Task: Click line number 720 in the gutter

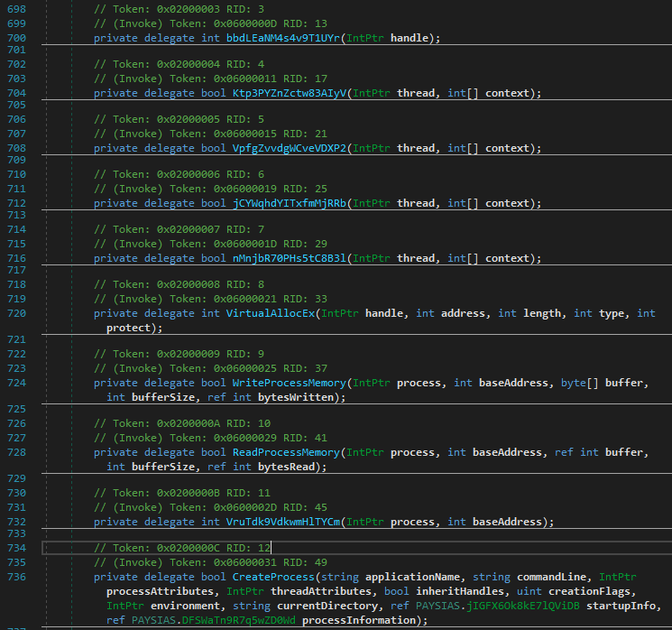Action: click(x=15, y=313)
